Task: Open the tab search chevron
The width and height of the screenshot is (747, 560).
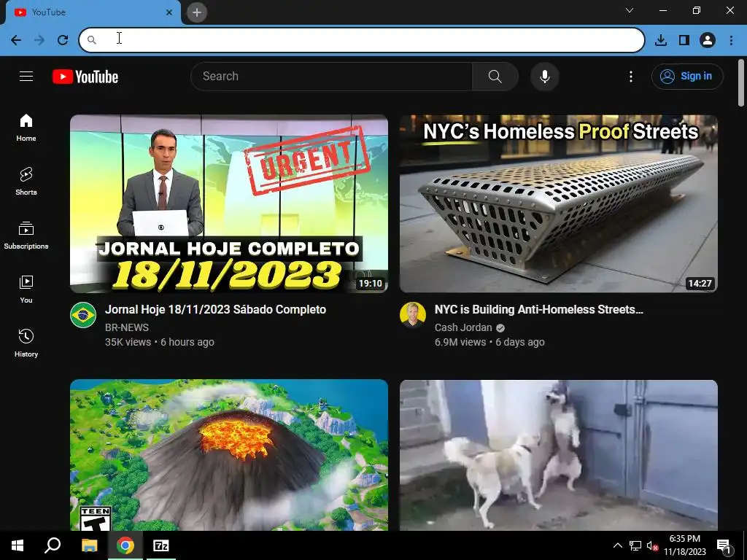Action: tap(630, 10)
